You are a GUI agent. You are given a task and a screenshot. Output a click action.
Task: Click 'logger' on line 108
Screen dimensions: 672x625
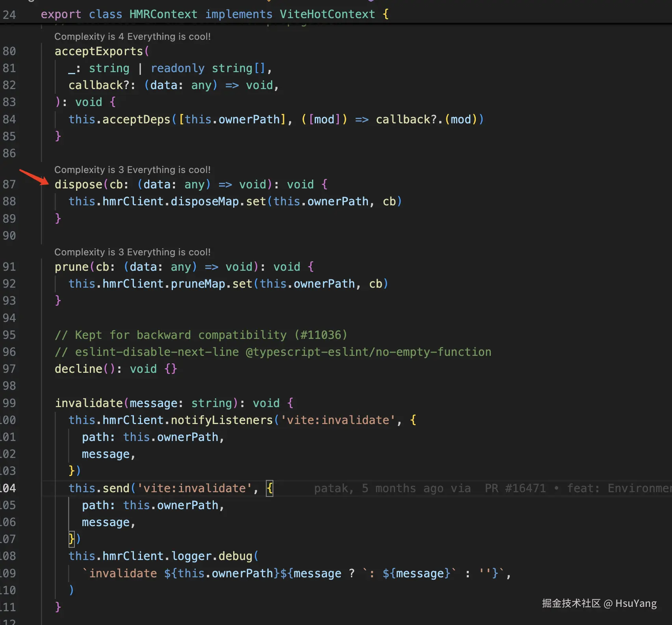click(x=192, y=556)
